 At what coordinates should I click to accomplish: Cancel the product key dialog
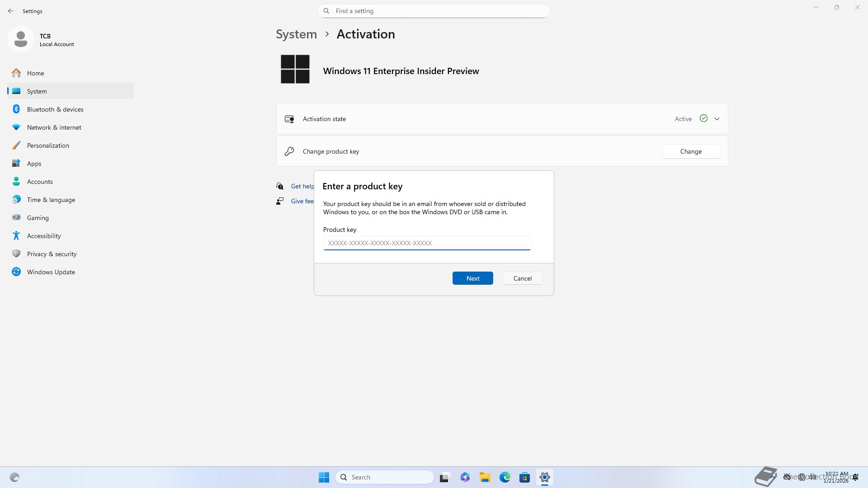point(522,278)
